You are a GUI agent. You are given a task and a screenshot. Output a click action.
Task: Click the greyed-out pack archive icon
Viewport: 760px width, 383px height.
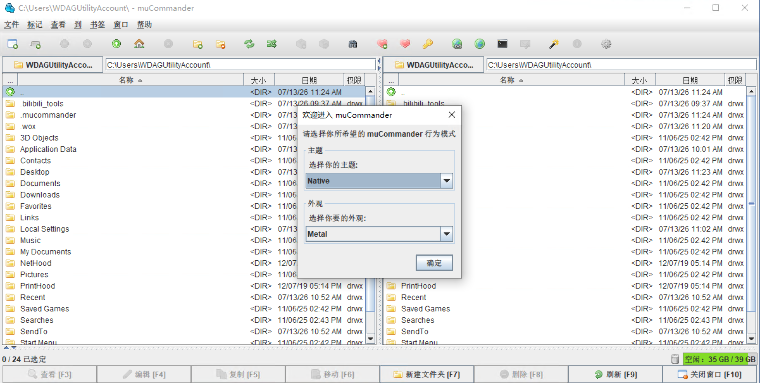point(301,44)
